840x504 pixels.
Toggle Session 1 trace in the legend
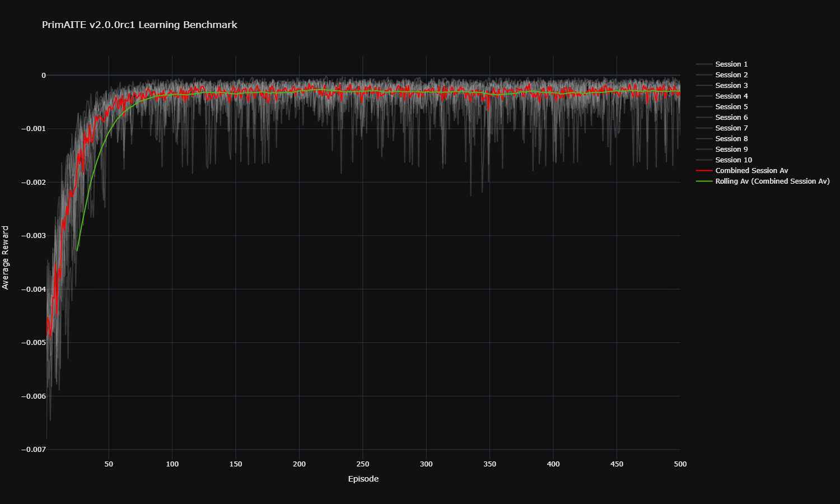pos(731,64)
